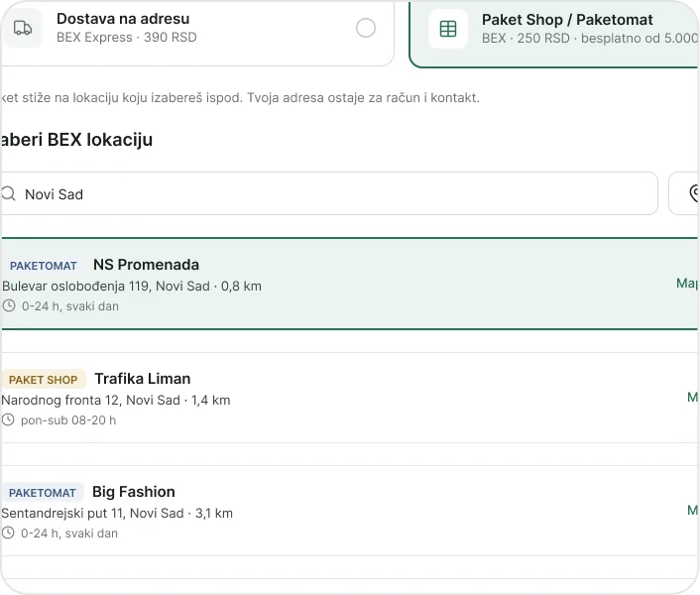Open map link for NS Promenada
Viewport: 700px width, 595px height.
pos(687,283)
